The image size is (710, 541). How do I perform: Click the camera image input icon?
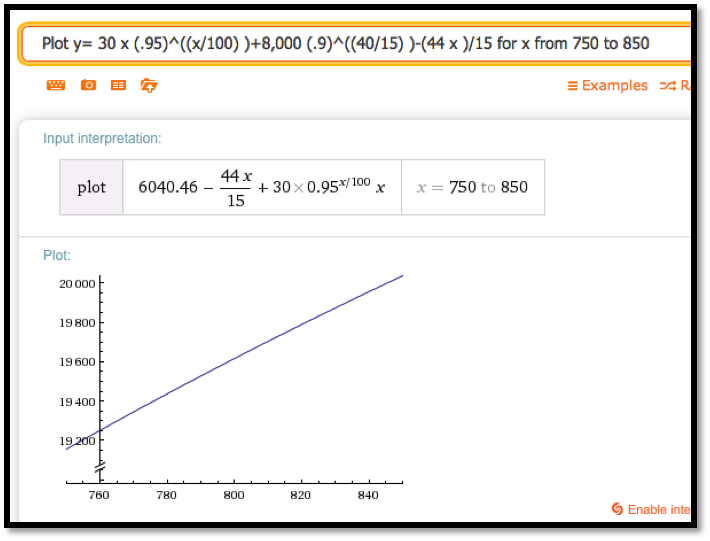coord(88,86)
